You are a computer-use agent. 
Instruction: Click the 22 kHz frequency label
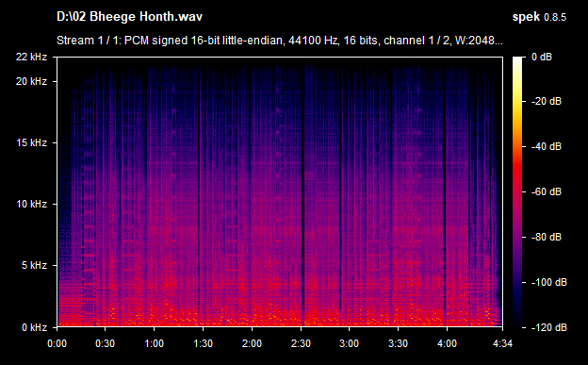point(31,57)
